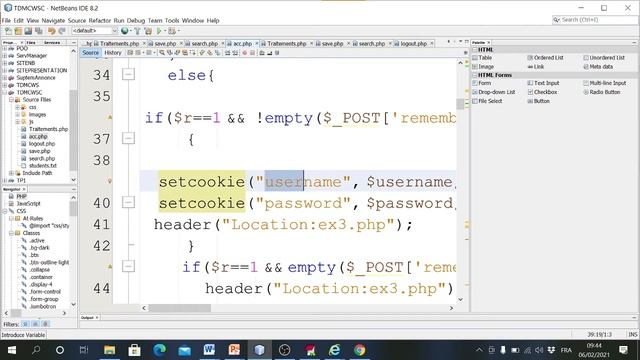The height and width of the screenshot is (360, 640).
Task: Collapse the code fold at line 40
Action: [x=128, y=202]
